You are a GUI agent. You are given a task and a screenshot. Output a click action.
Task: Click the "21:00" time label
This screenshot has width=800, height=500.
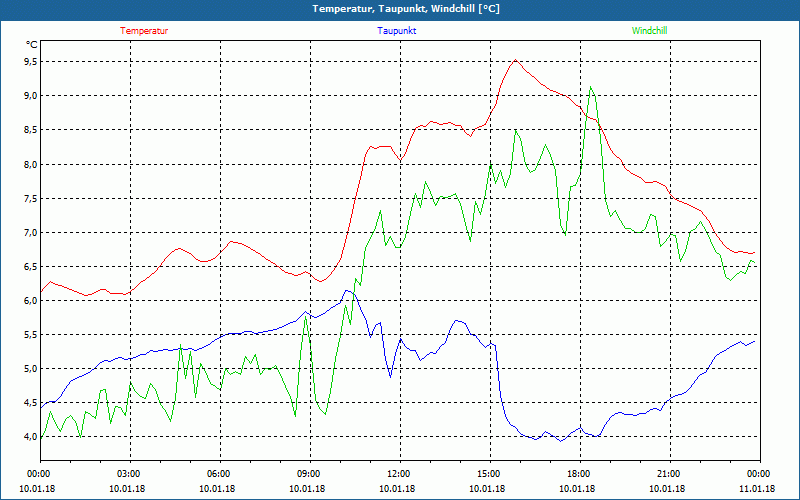(670, 474)
